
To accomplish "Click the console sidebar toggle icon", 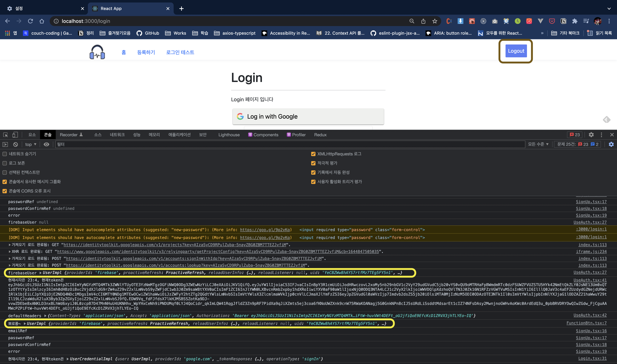I will pos(5,144).
